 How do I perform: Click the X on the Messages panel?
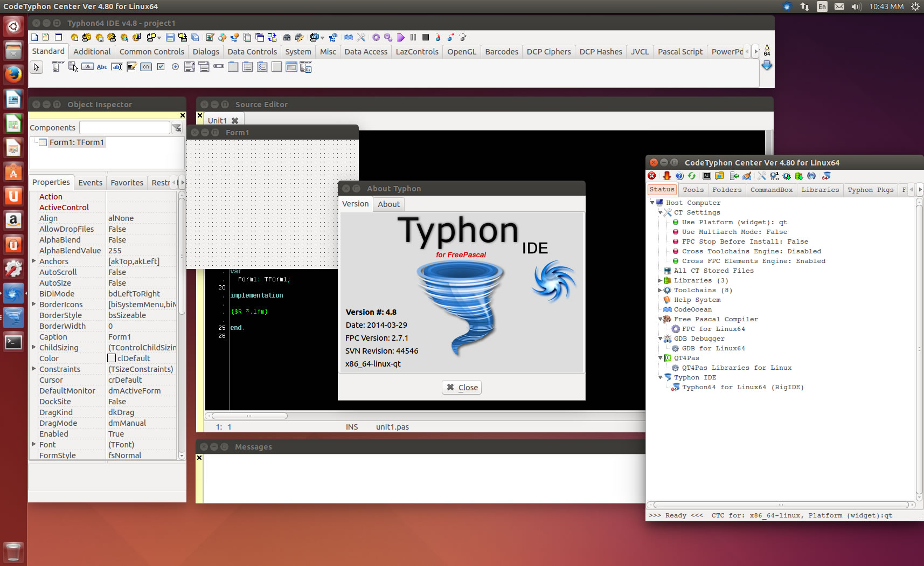tap(199, 458)
